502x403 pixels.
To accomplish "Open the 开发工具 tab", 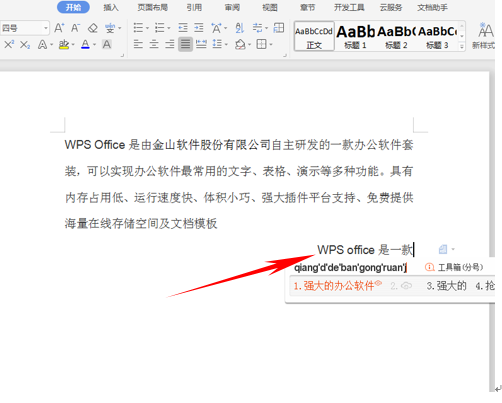I will (349, 7).
